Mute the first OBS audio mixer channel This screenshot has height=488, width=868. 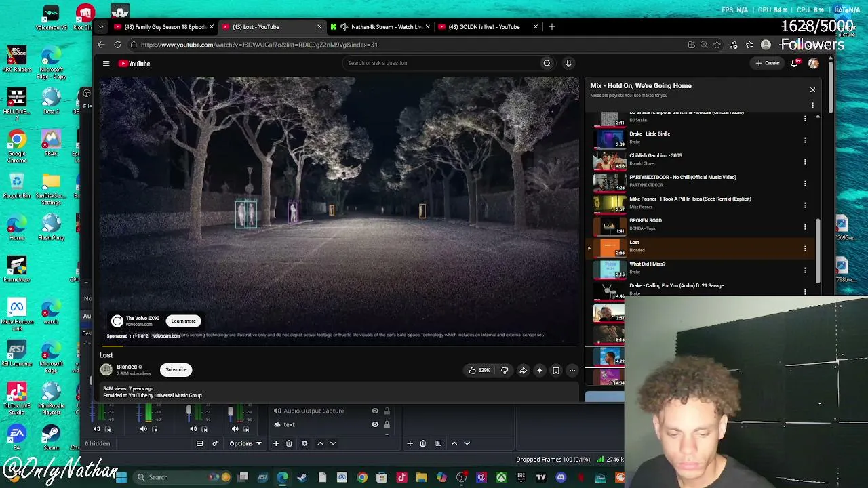tap(96, 429)
